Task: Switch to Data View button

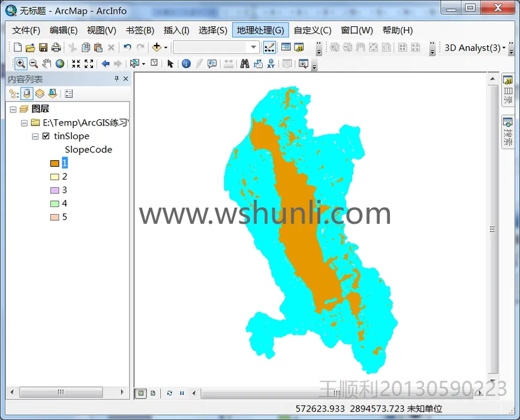Action: [141, 393]
